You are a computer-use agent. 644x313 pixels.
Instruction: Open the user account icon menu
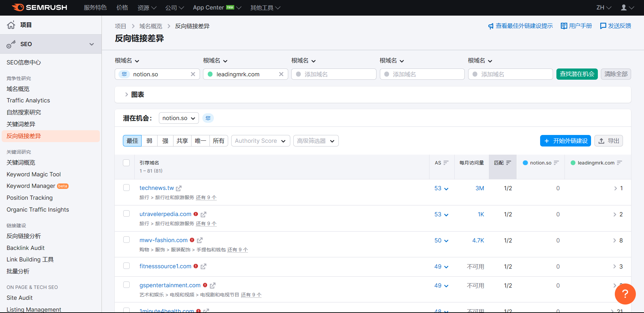[x=627, y=7]
